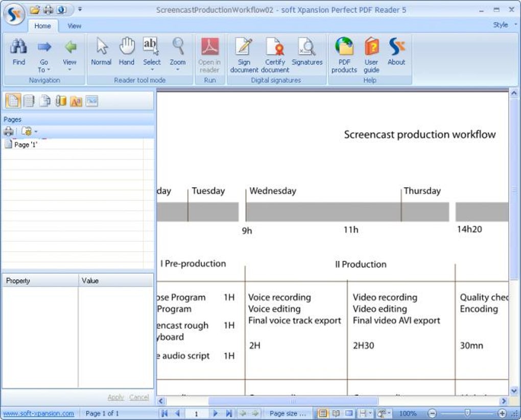Show the books sidebar panel icon
Viewport: 521px width, 420px height.
(x=60, y=101)
